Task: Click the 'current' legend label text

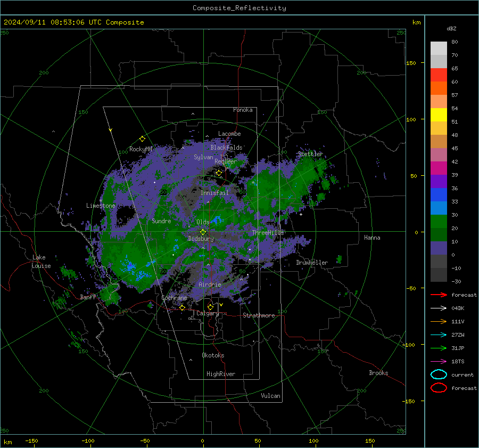Action: click(x=463, y=375)
